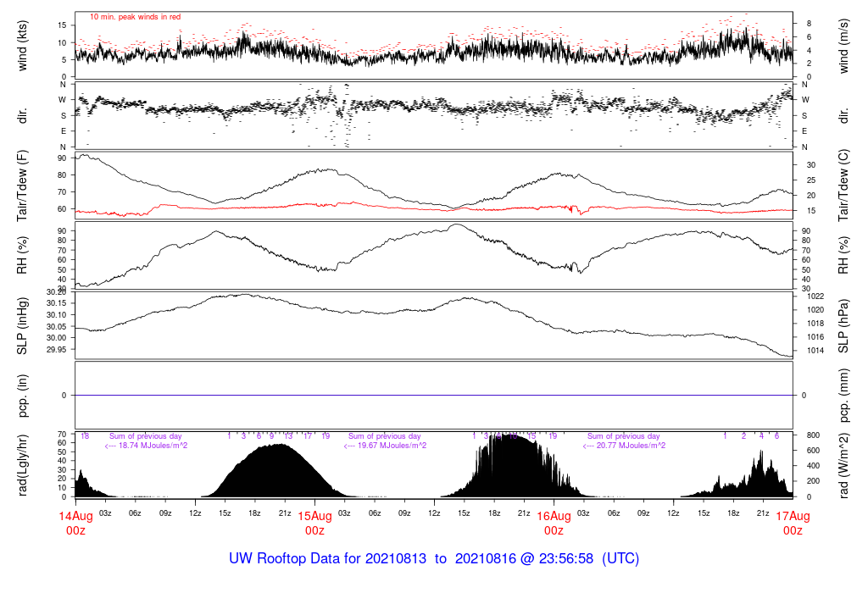Screen dimensions: 868x593
Task: Select the '800' tick on W/m^2 axis
Action: pyautogui.click(x=813, y=435)
